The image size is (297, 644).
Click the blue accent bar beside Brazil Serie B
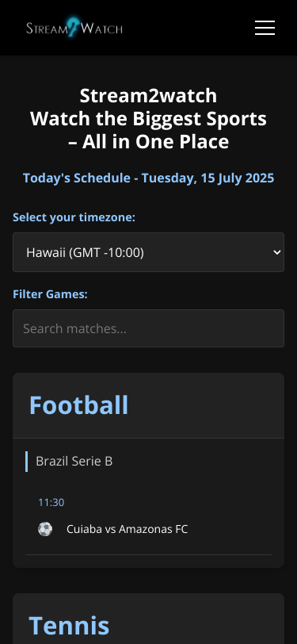(x=27, y=462)
